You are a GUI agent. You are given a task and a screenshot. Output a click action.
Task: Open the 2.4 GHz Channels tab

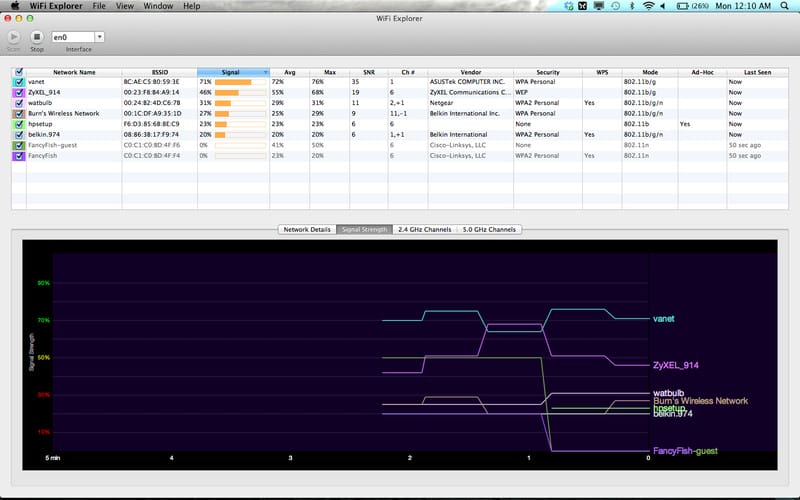[424, 230]
